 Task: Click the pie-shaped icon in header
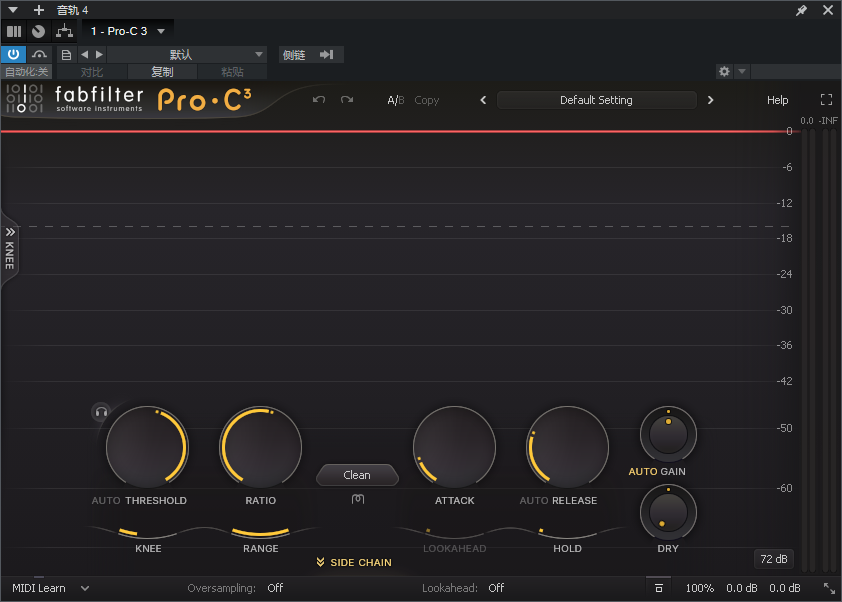(x=38, y=31)
